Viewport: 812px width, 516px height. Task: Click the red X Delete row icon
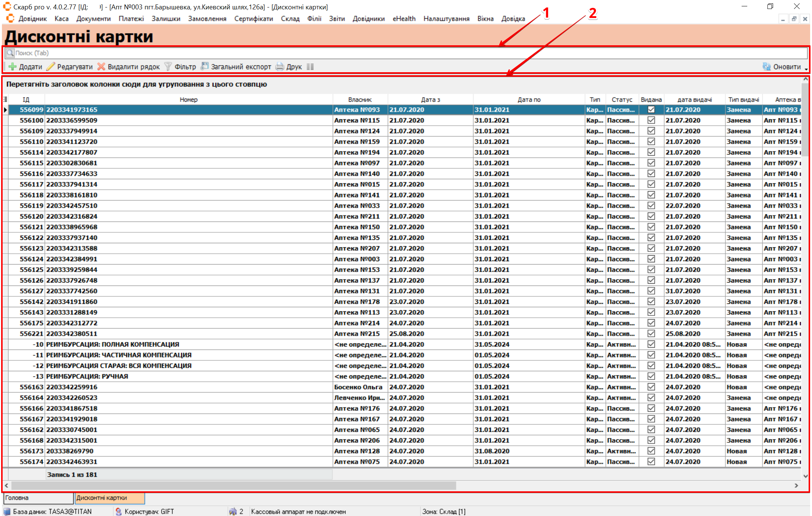pyautogui.click(x=101, y=67)
